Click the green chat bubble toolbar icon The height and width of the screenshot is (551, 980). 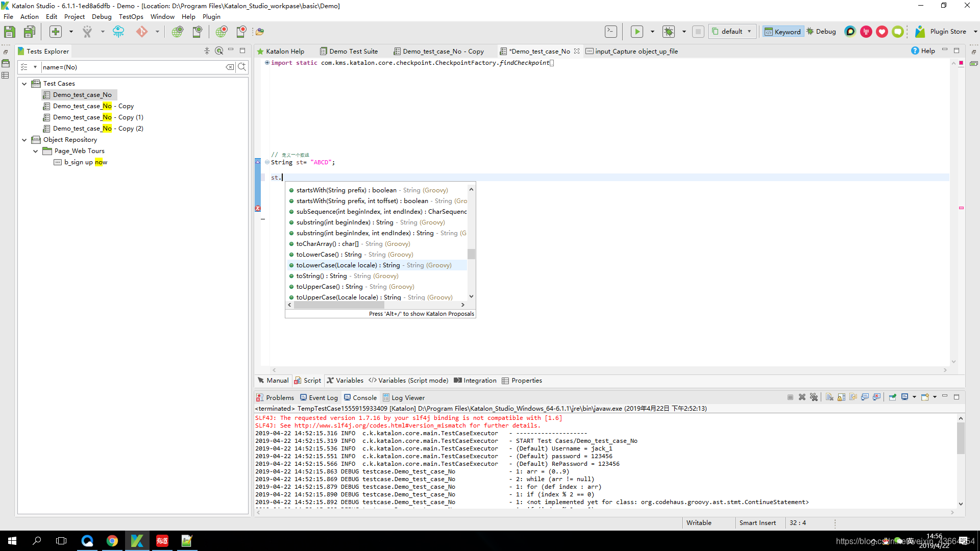coord(898,32)
